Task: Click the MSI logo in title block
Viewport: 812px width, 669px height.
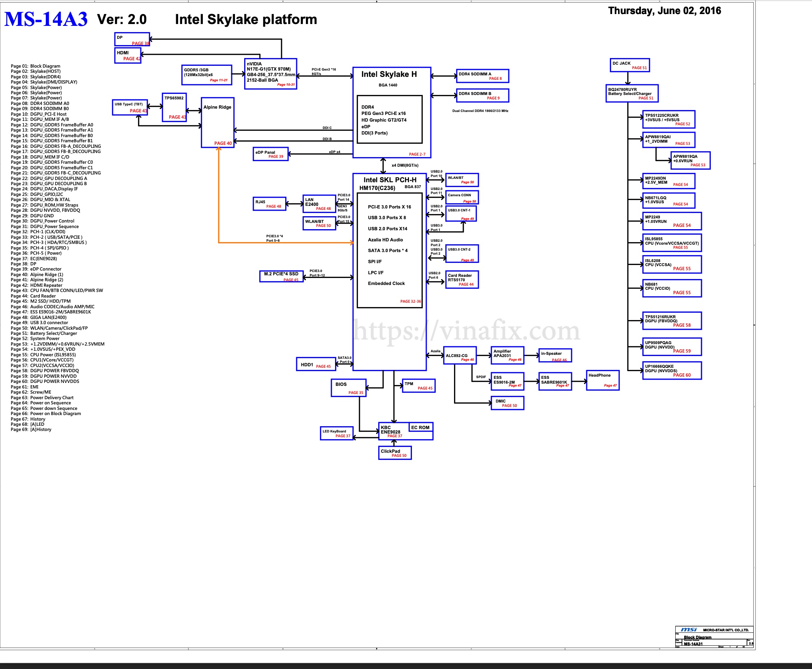Action: tap(689, 630)
